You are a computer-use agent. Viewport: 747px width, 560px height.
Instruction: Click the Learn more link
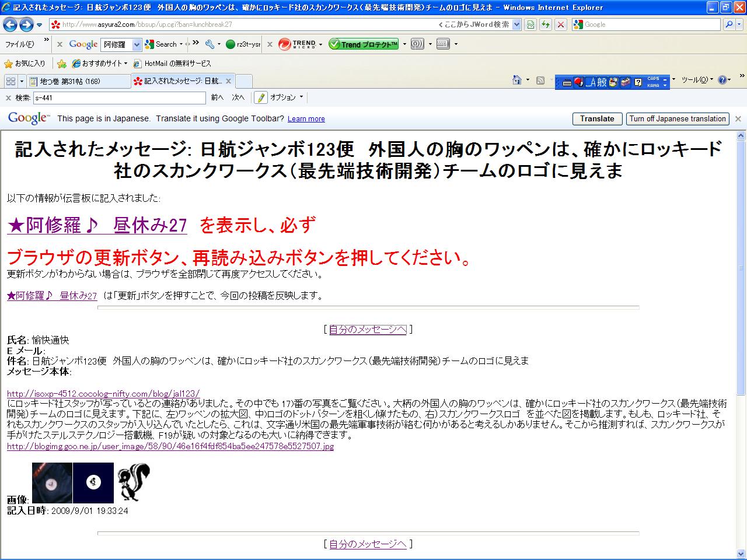(x=306, y=119)
